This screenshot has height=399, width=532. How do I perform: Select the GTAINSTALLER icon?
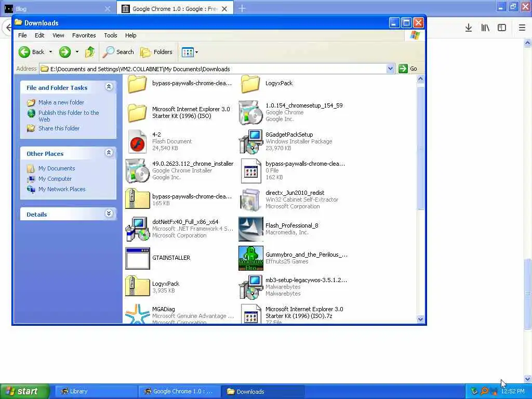coord(137,258)
